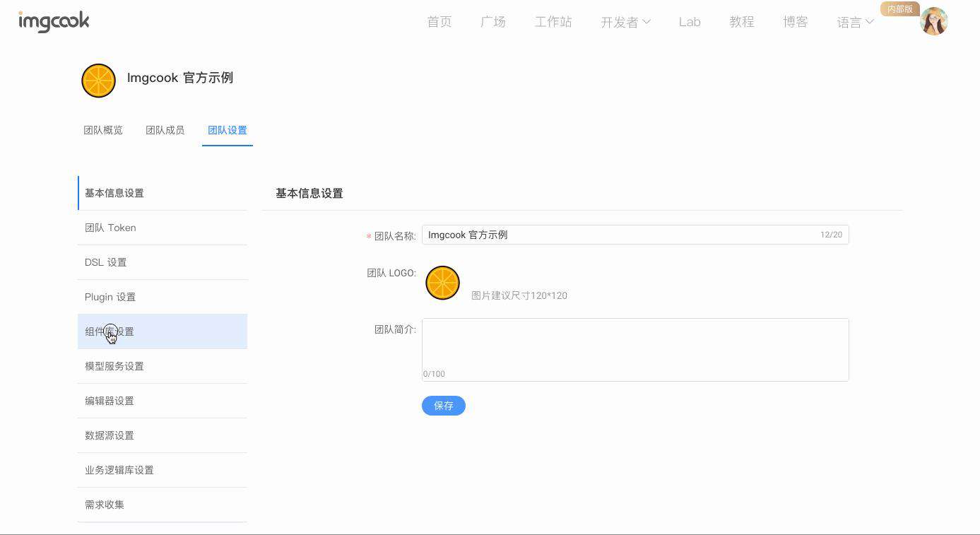Screen dimensions: 980x535
Task: Click the Imgcook 官方示例 team title
Action: [x=180, y=78]
